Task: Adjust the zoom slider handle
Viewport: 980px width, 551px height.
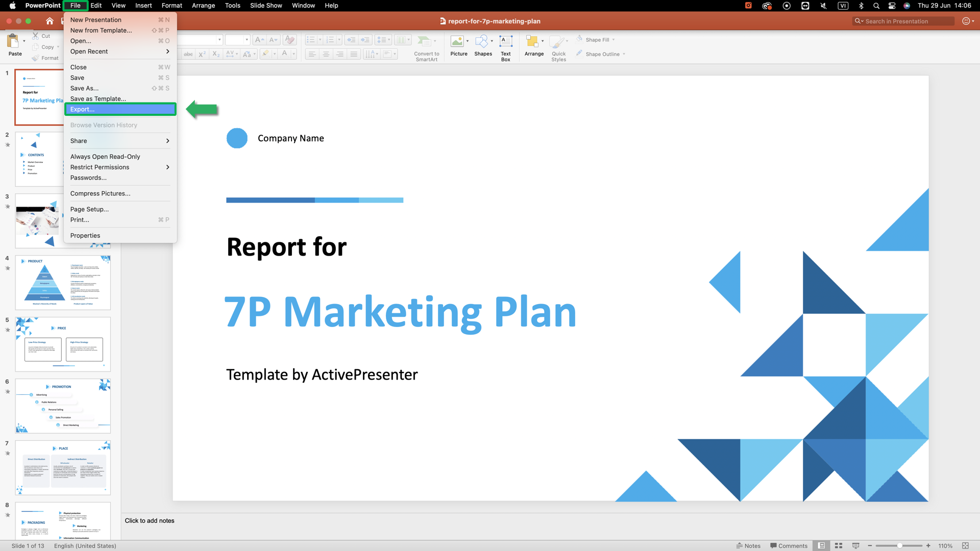Action: point(899,545)
